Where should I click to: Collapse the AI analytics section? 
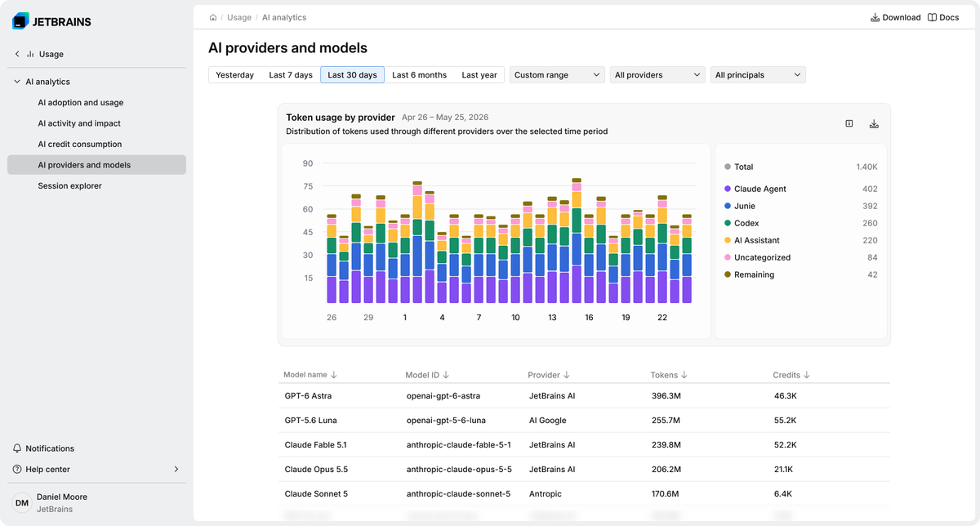click(x=17, y=82)
